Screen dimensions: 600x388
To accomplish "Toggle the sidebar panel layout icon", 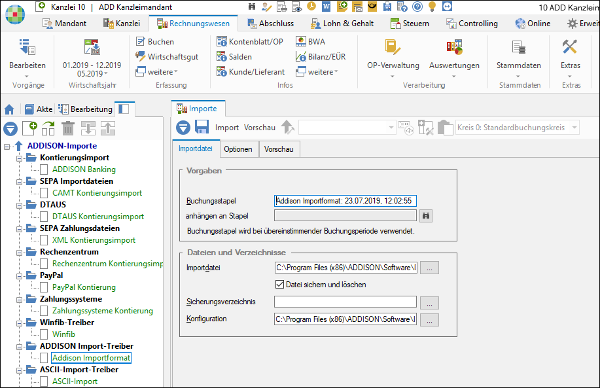I will [x=124, y=109].
